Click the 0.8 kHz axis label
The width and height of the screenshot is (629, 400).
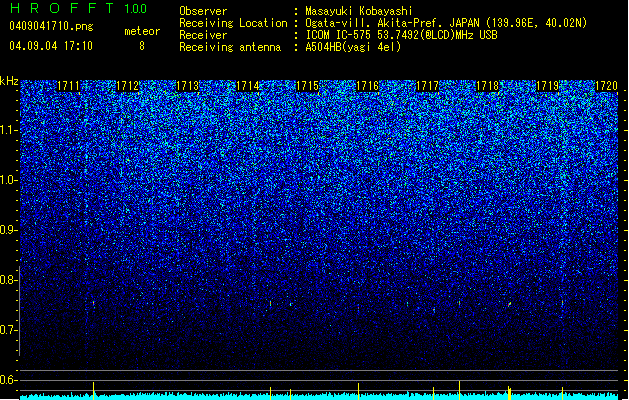[x=8, y=280]
